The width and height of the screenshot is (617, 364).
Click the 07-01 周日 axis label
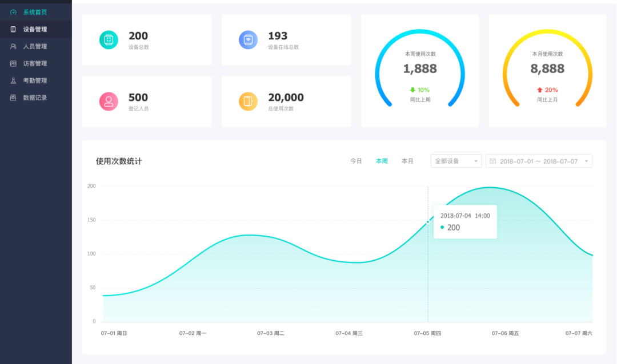114,333
